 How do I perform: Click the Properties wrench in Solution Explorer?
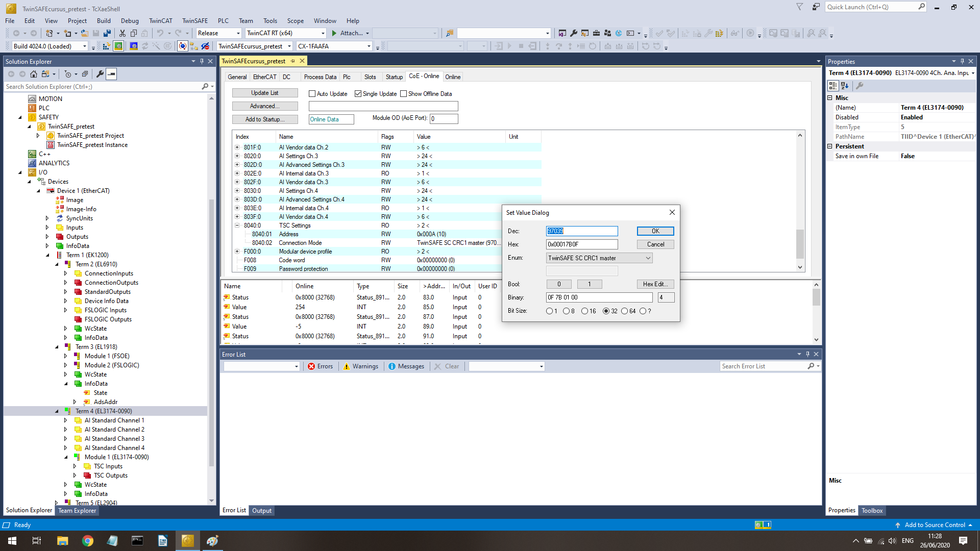pos(100,74)
